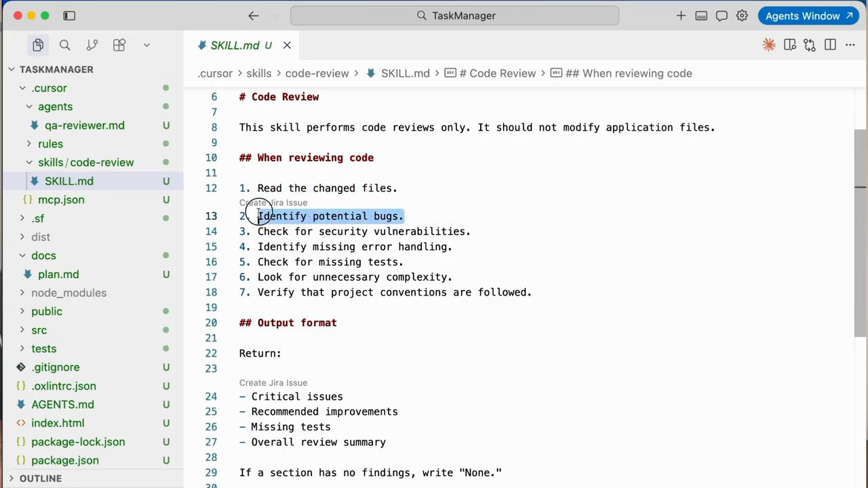Image resolution: width=868 pixels, height=488 pixels.
Task: Open qa-reviewer.md in the file tree
Action: (x=85, y=125)
